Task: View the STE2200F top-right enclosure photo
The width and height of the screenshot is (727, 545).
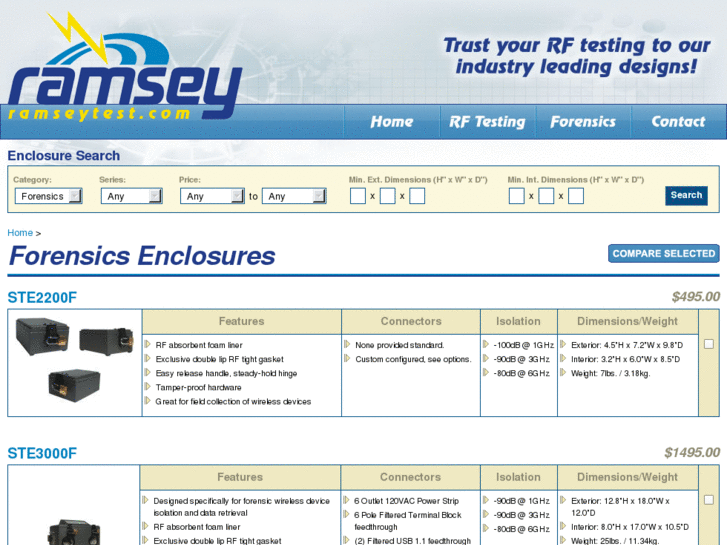Action: pos(106,341)
